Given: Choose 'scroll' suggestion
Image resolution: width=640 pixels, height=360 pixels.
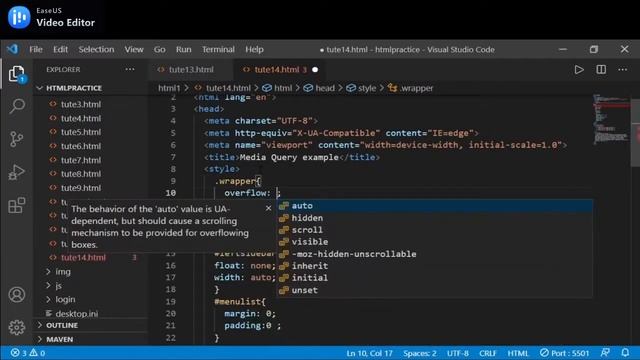Looking at the screenshot, I should (x=435, y=230).
